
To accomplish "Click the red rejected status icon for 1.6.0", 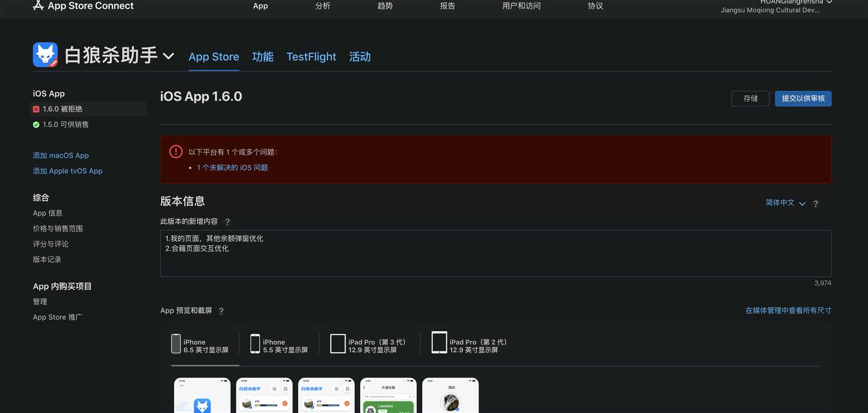I will click(x=36, y=109).
